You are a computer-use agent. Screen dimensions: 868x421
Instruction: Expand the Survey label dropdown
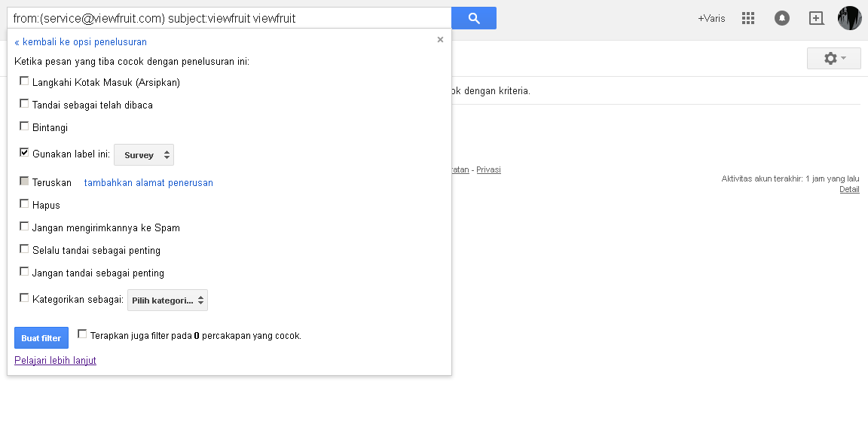tap(144, 155)
